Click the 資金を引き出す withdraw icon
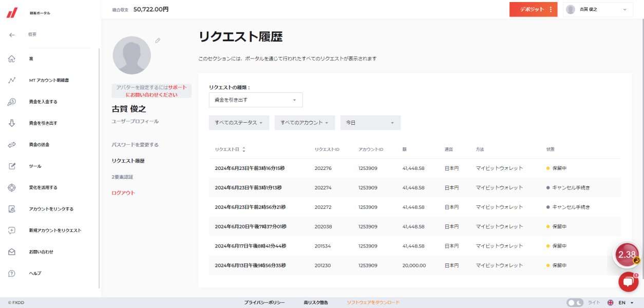The width and height of the screenshot is (644, 308). pos(12,123)
